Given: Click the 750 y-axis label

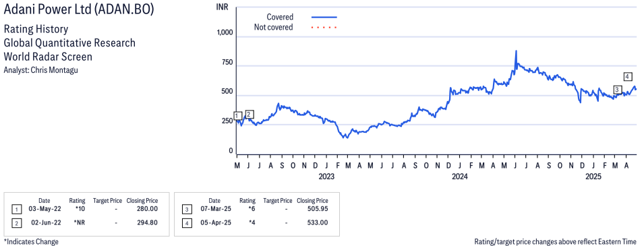Looking at the screenshot, I should coord(227,63).
